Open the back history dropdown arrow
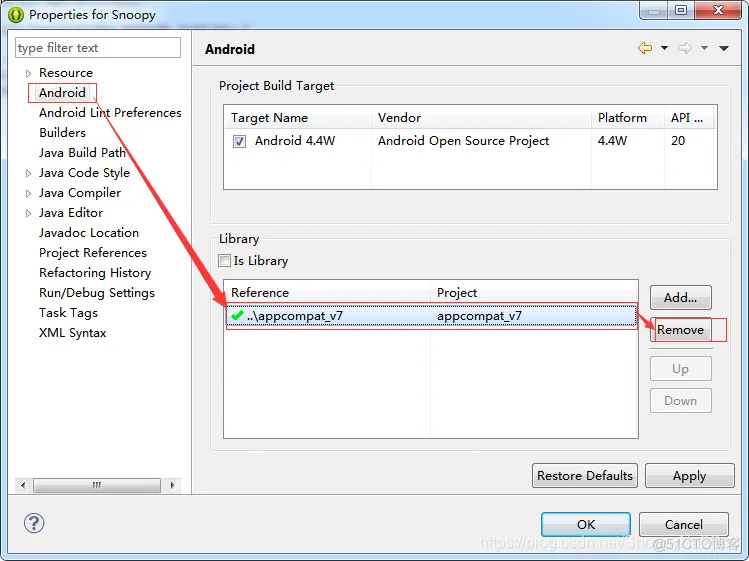 pyautogui.click(x=664, y=48)
